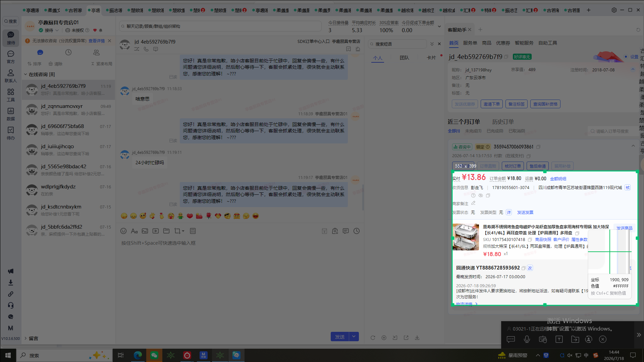The height and width of the screenshot is (362, 644).
Task: Open the 排序 sort options
Action: (x=34, y=64)
